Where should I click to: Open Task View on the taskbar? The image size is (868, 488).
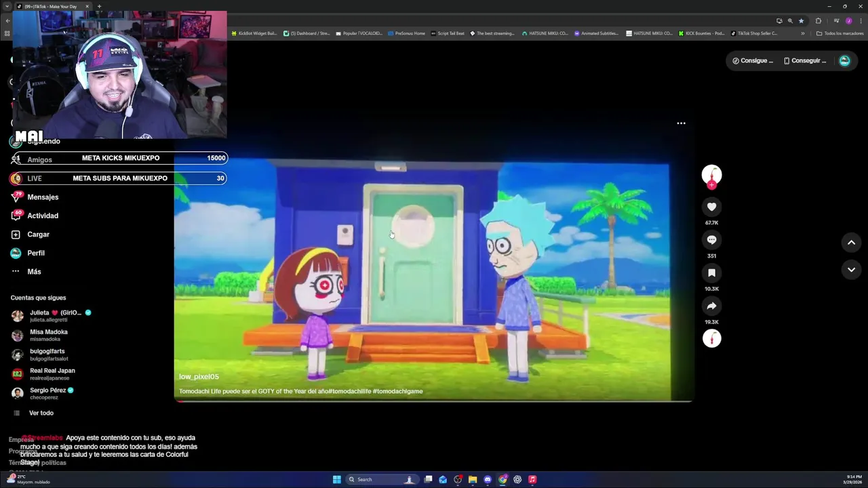[x=428, y=479]
